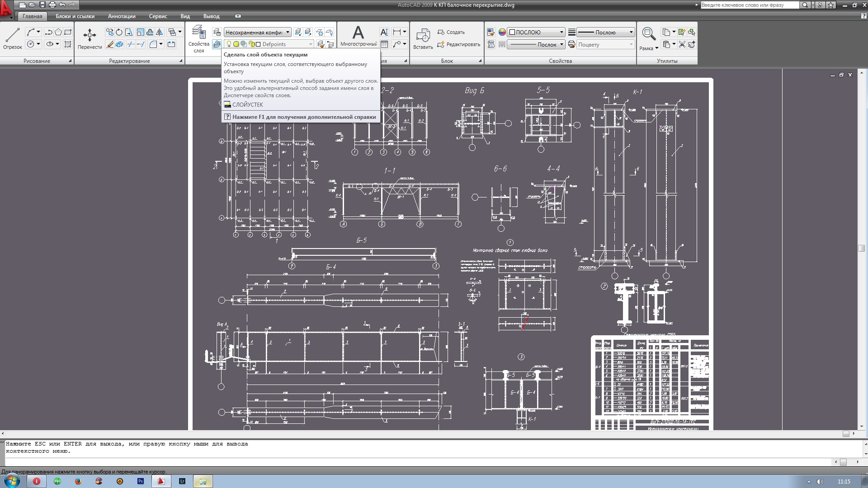Open the Блоки и ссылки ribbon tab
Screen dimensions: 868x488
[75, 16]
